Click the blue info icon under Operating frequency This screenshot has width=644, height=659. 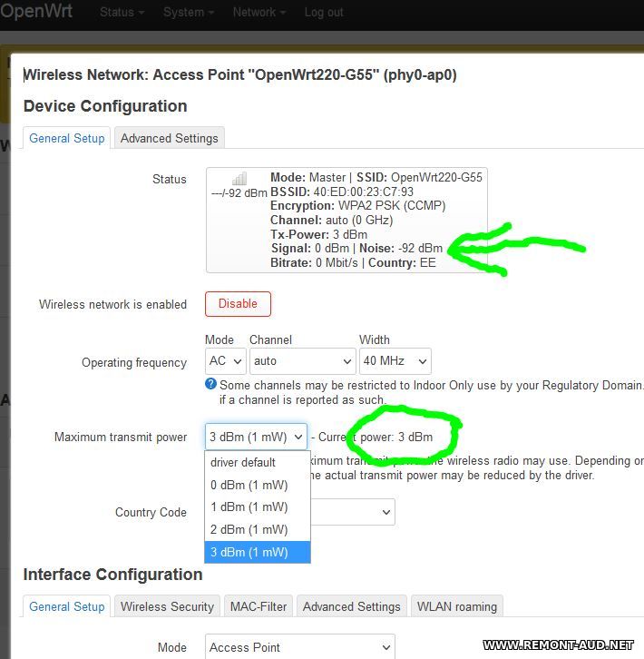(x=211, y=385)
